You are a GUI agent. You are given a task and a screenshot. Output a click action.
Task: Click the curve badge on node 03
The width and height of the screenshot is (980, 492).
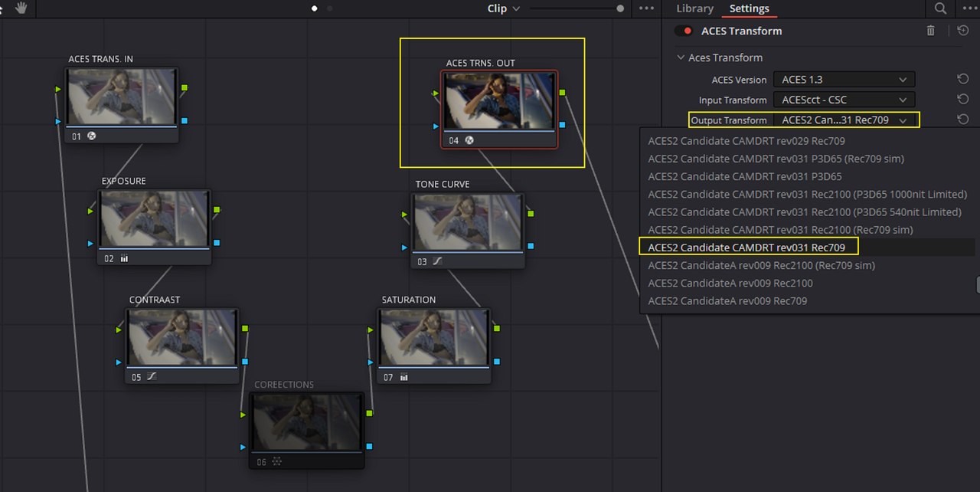tap(437, 261)
